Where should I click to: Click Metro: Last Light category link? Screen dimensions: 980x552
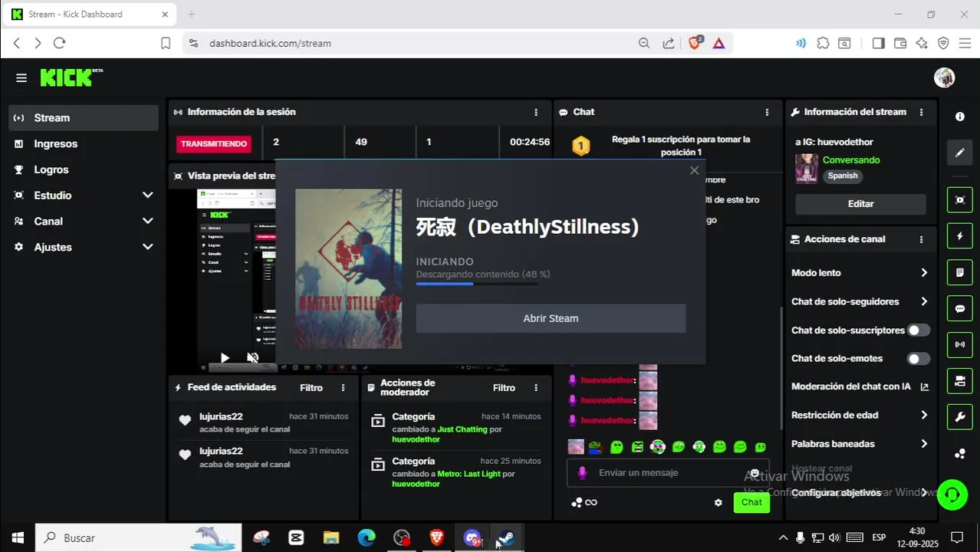pyautogui.click(x=469, y=474)
